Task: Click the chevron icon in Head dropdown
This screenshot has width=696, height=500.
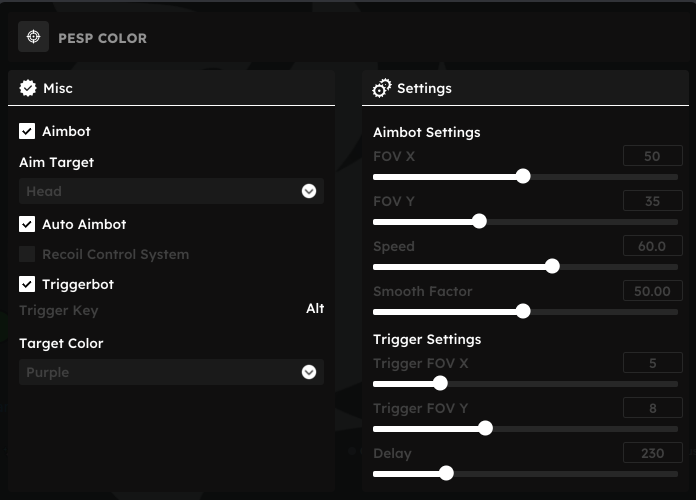Action: (309, 191)
